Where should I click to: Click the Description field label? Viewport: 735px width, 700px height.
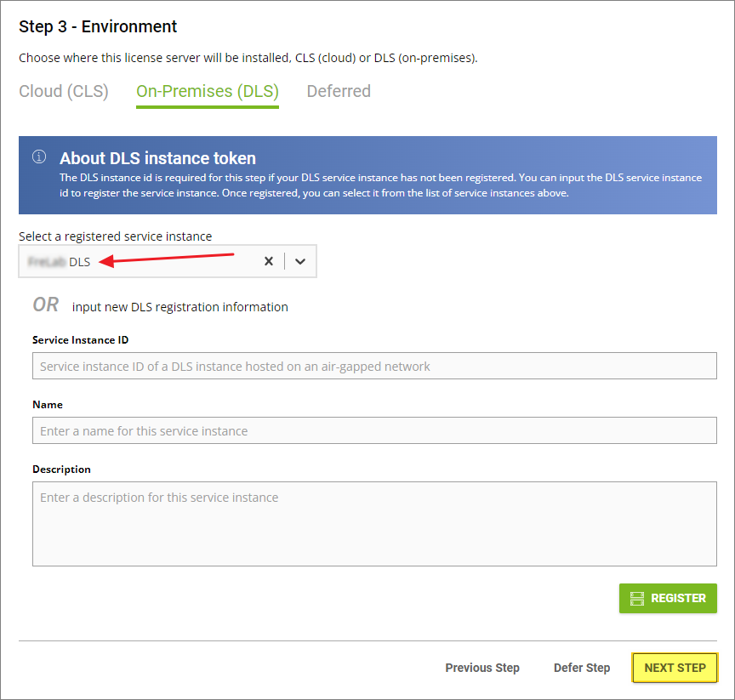point(61,470)
